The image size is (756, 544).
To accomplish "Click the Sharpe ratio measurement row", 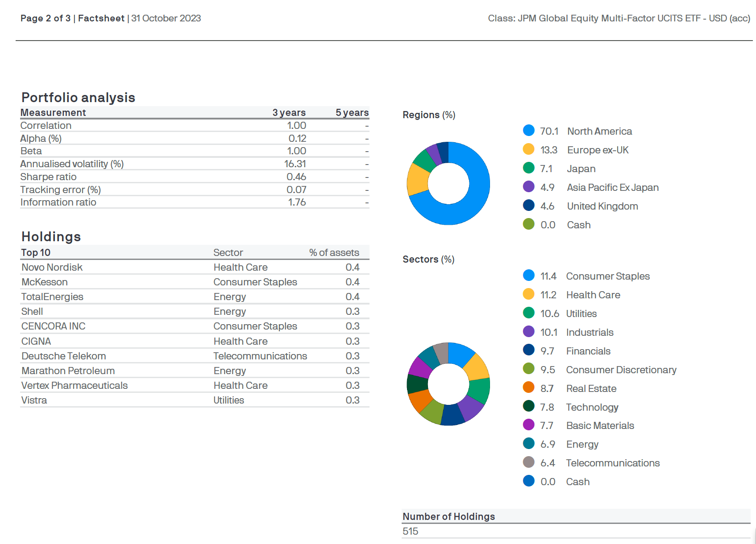I will [x=49, y=177].
